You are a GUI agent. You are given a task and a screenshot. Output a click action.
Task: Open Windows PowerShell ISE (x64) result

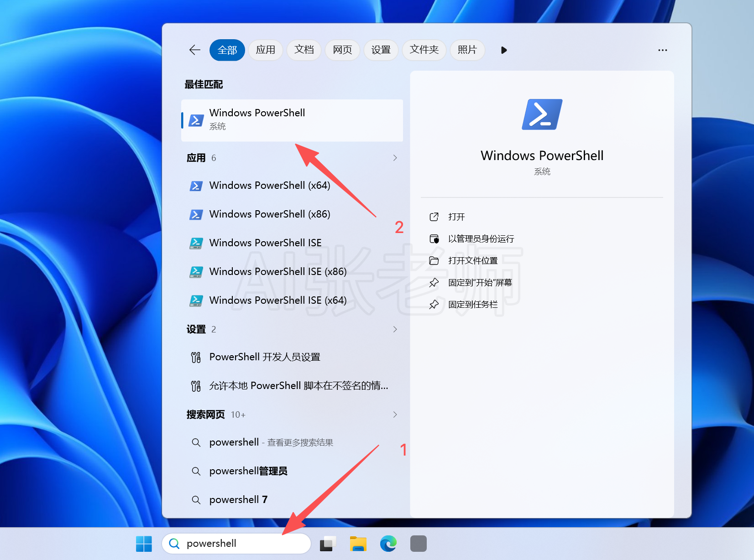tap(292, 301)
